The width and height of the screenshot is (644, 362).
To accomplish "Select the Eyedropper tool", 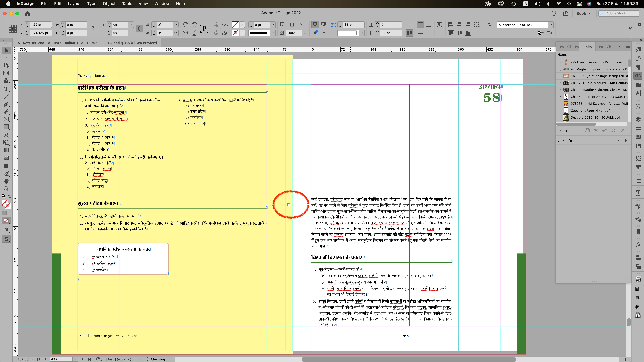I will coord(6,174).
